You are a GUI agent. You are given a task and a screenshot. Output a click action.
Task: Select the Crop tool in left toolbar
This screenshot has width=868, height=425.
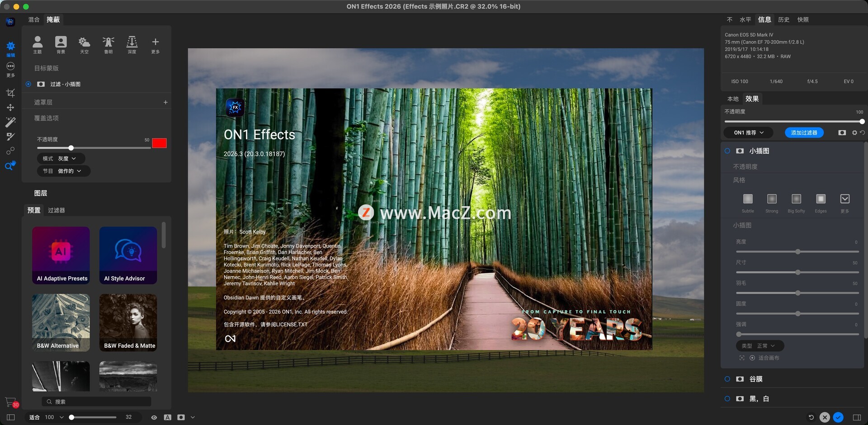point(10,93)
